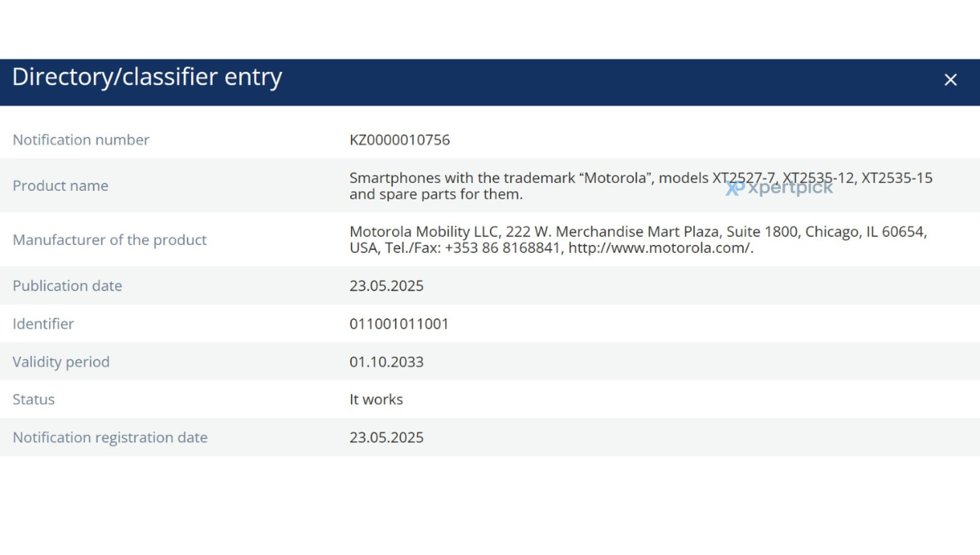
Task: Click the Validity period label
Action: tap(60, 362)
